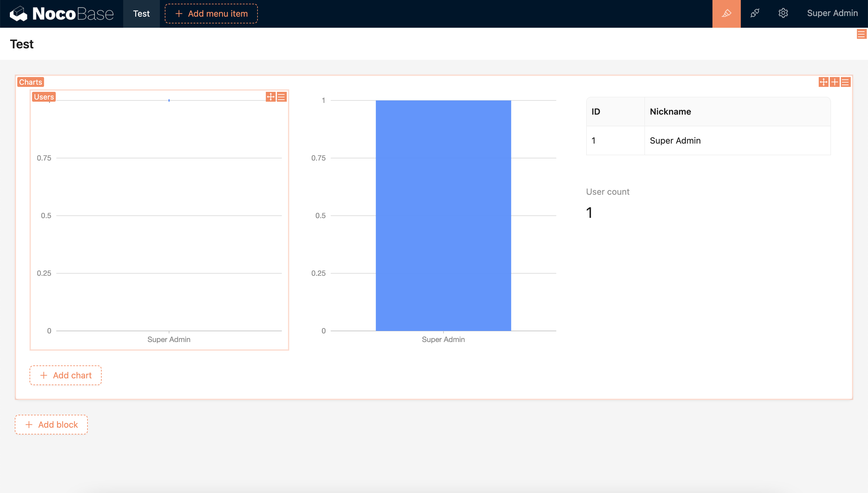
Task: Click the Add menu item button
Action: point(211,14)
